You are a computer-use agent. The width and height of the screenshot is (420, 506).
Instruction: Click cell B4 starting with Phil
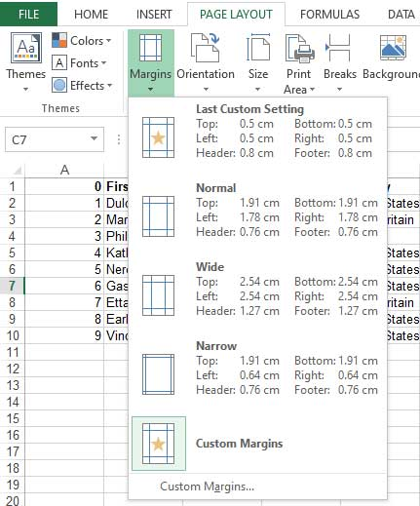[116, 236]
